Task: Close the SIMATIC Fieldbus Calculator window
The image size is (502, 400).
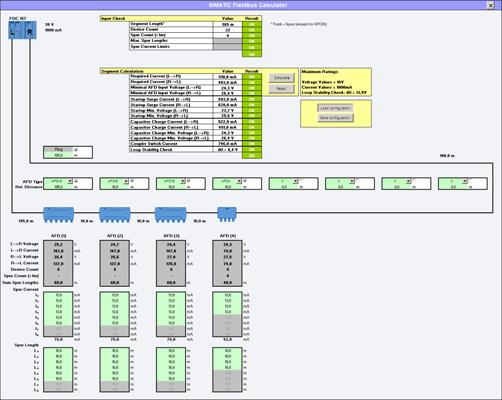Action: tap(491, 5)
